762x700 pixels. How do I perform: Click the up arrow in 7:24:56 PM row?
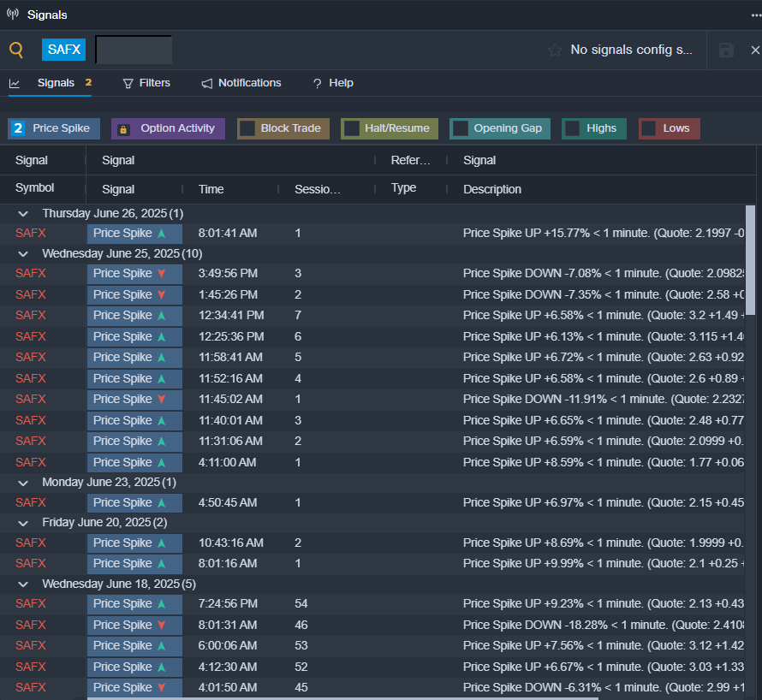[161, 604]
